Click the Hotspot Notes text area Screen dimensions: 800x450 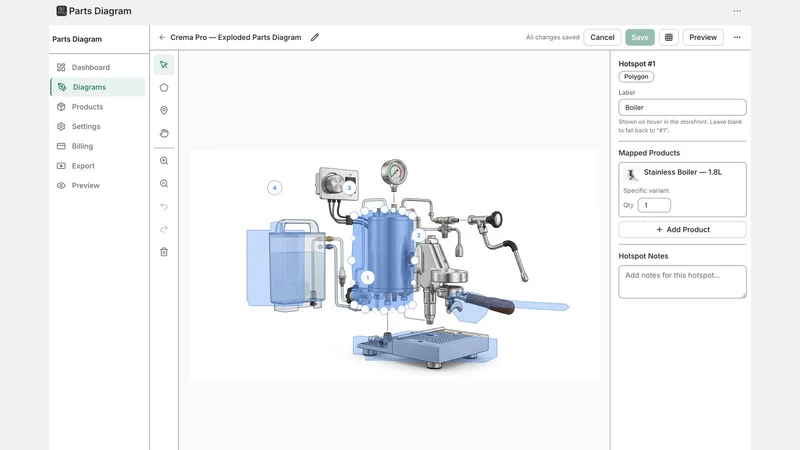[x=683, y=282]
